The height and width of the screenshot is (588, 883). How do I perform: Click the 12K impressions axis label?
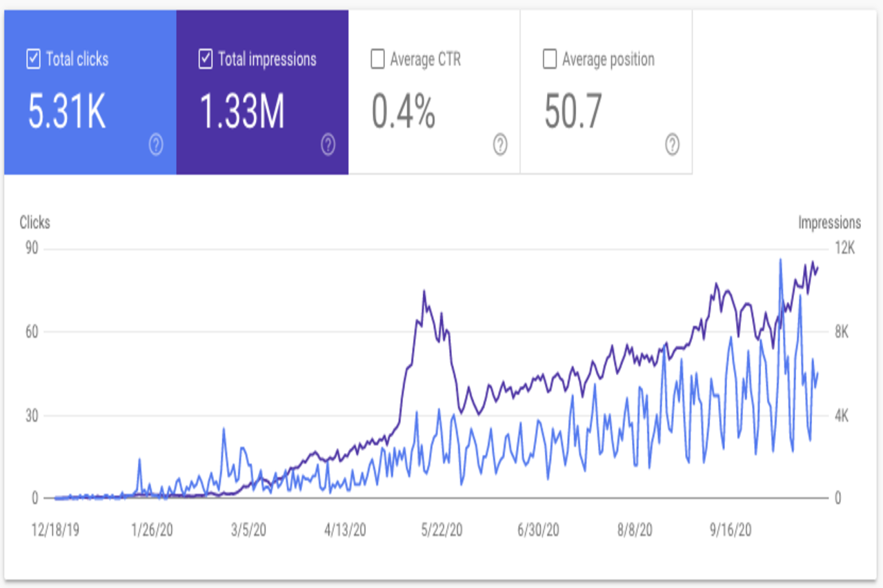pos(845,249)
